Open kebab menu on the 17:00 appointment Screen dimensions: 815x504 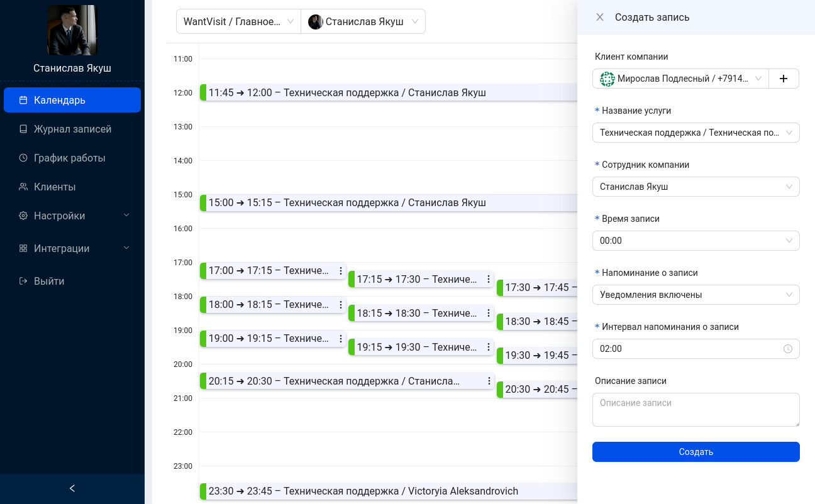coord(340,270)
